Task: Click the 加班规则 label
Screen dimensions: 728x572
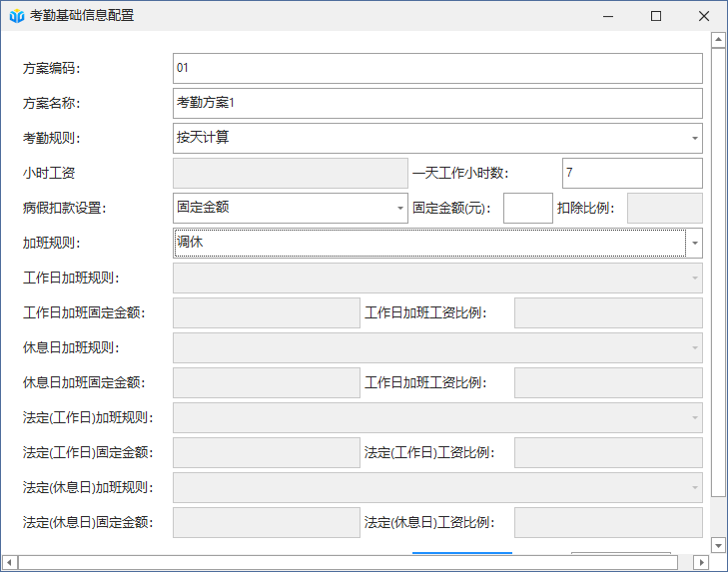Action: coord(52,243)
